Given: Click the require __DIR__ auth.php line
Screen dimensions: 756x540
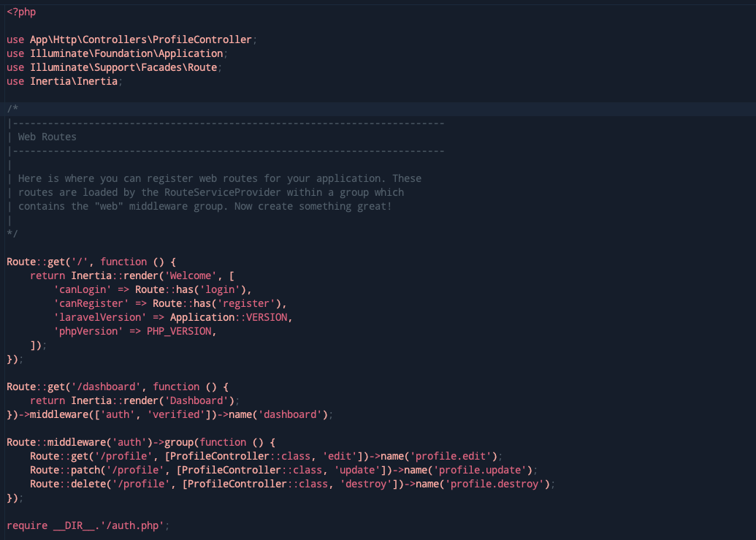Looking at the screenshot, I should click(x=88, y=525).
